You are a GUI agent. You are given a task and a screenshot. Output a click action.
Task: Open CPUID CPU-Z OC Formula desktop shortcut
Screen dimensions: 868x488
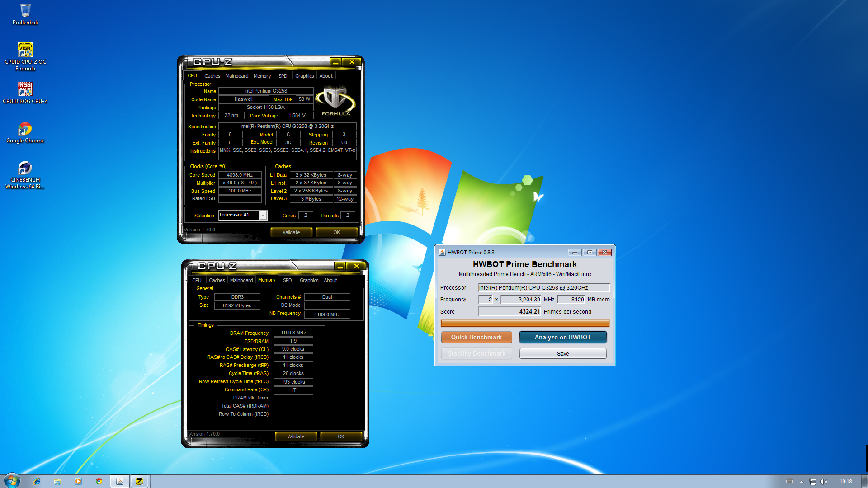click(x=25, y=56)
